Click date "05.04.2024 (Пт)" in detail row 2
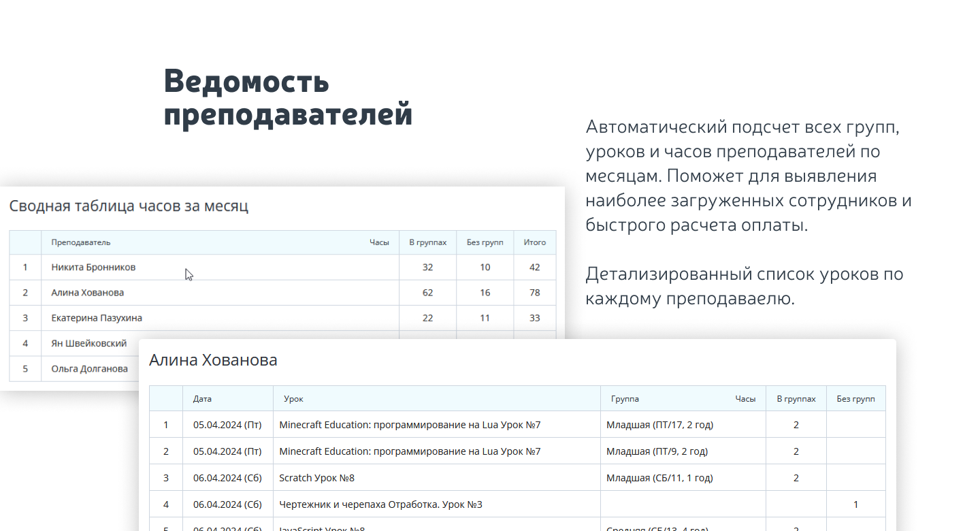The height and width of the screenshot is (531, 980). (x=227, y=451)
